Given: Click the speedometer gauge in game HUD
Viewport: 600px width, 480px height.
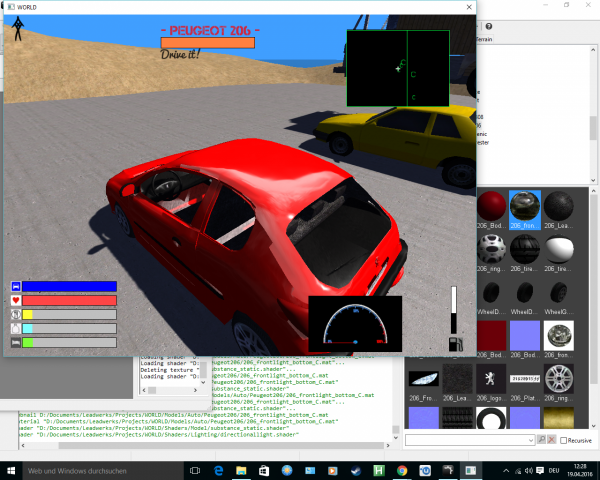Looking at the screenshot, I should pos(355,324).
